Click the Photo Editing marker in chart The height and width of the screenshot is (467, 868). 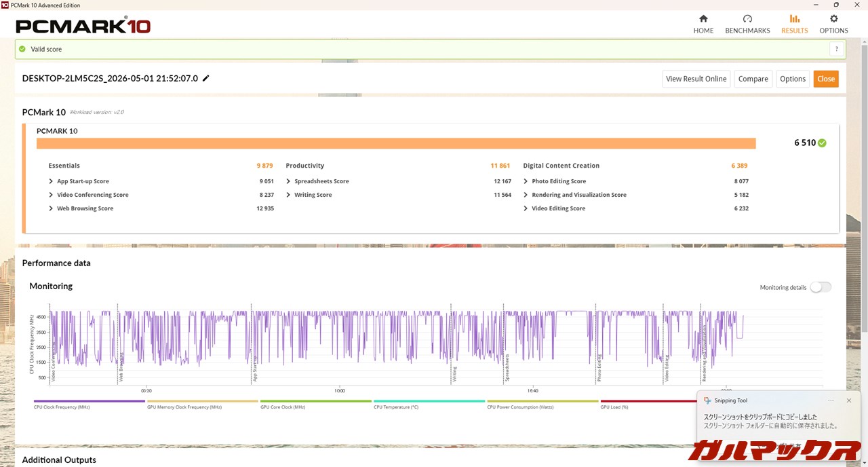(599, 368)
